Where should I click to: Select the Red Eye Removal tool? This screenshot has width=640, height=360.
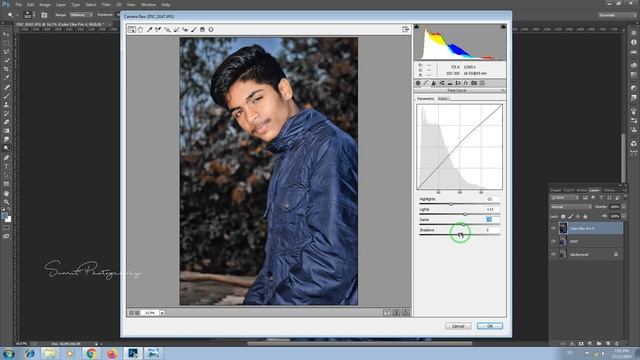coord(185,29)
